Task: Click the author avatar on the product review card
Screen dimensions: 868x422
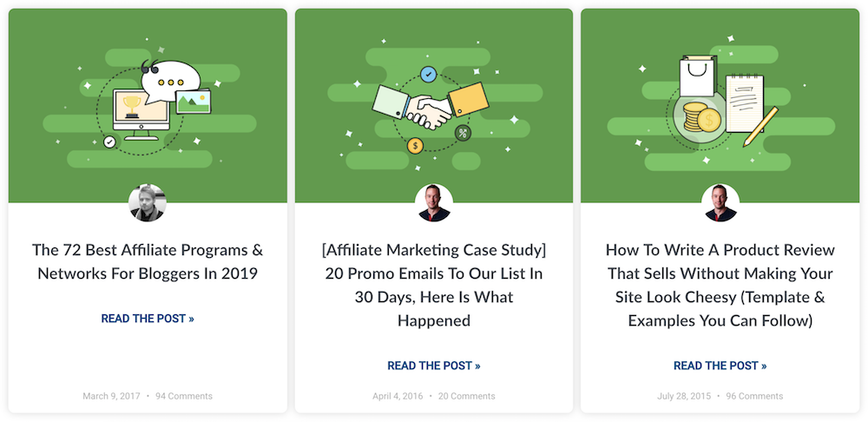Action: 720,203
